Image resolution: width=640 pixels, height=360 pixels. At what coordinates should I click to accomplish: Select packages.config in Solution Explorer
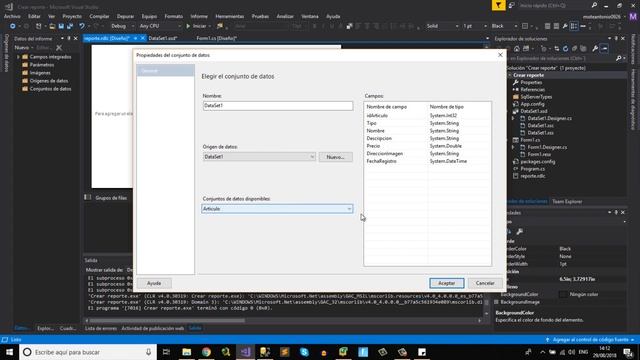[x=538, y=162]
